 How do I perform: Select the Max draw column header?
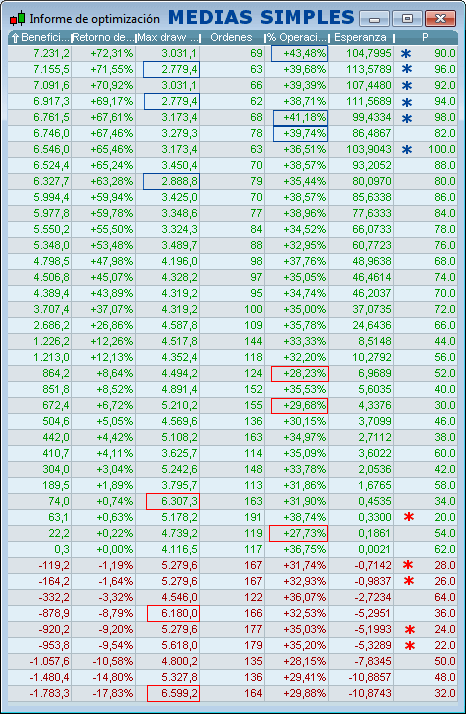168,37
